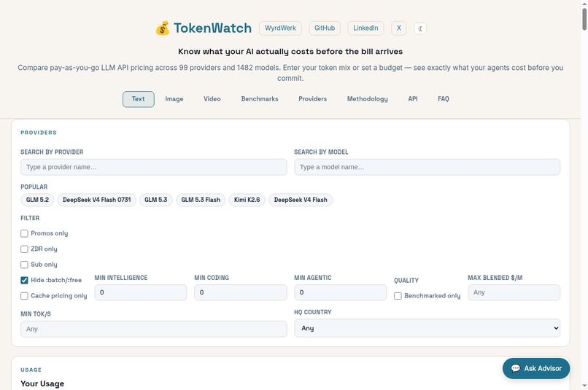Check the ZDR only box

tap(24, 249)
